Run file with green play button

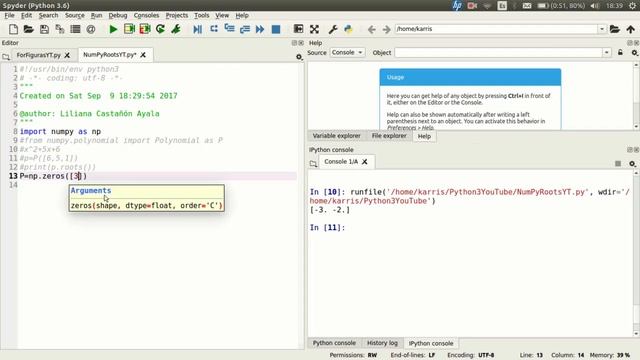113,29
